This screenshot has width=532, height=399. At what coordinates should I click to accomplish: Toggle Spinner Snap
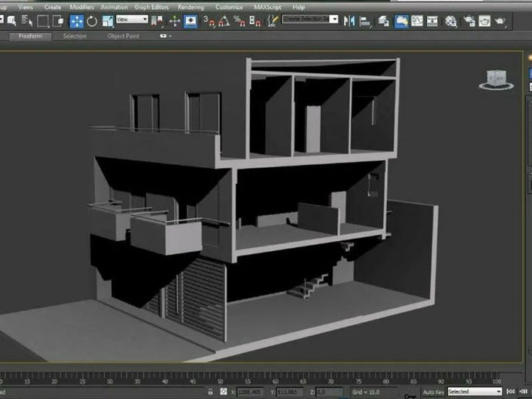(x=254, y=21)
